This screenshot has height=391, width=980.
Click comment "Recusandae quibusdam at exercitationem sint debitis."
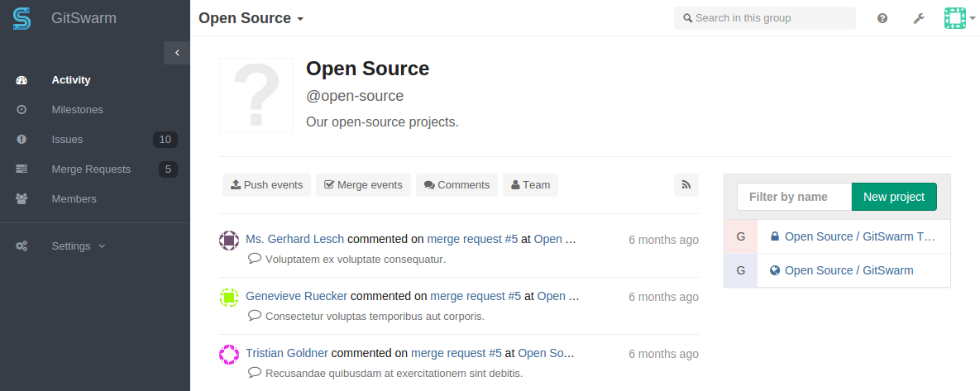tap(394, 374)
